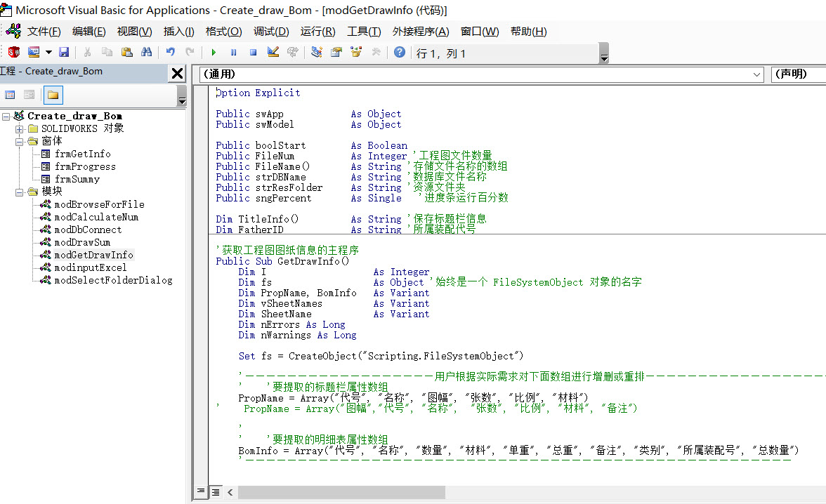
Task: Click the Break pause icon
Action: pos(233,52)
